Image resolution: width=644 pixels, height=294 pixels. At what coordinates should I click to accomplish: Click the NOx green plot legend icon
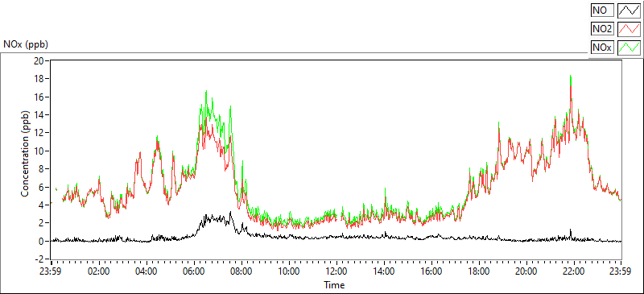click(x=630, y=48)
